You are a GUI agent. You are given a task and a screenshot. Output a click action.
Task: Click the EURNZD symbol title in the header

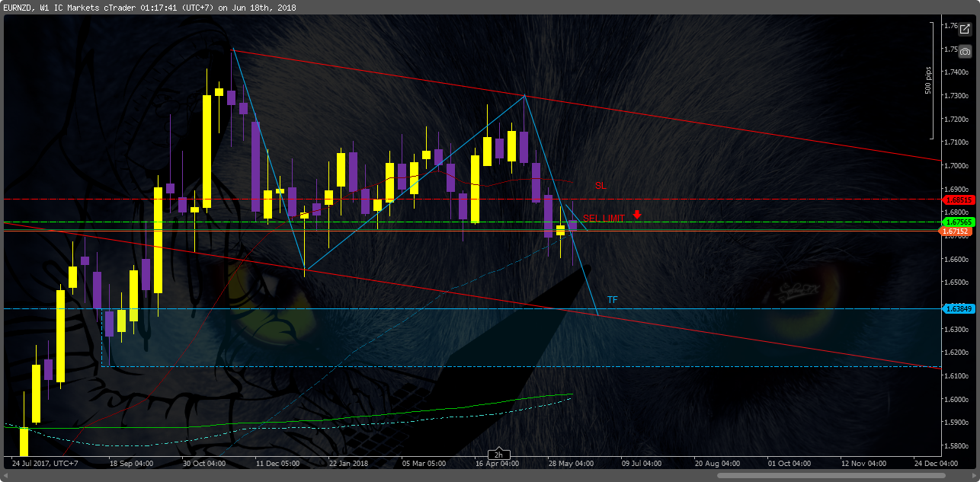18,8
